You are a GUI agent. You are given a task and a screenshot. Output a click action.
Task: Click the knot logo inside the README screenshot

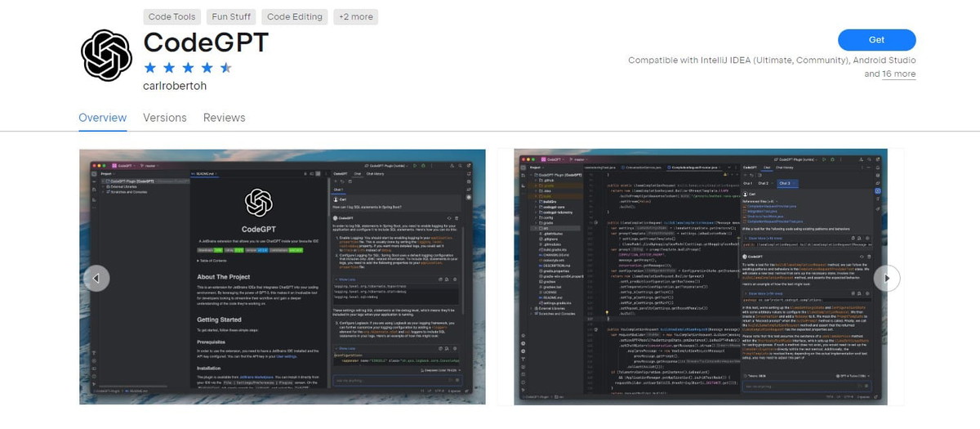pos(258,202)
